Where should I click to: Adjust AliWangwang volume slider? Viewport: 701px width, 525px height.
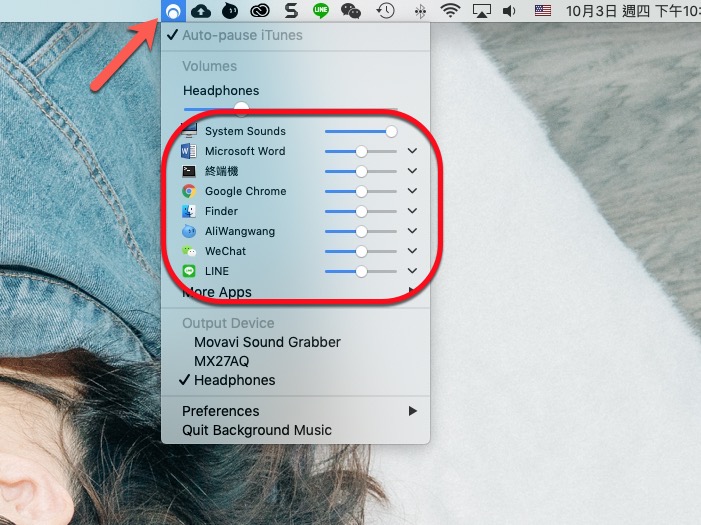[361, 231]
